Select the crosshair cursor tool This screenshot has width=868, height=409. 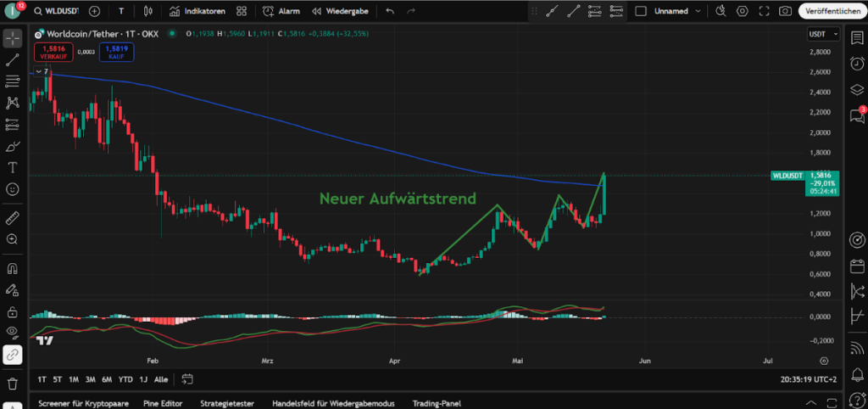coord(13,39)
